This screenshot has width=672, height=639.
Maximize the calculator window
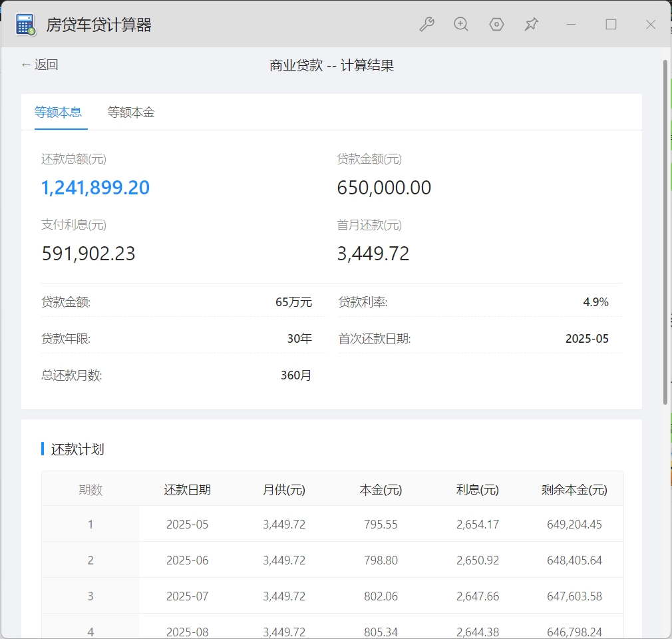coord(611,25)
